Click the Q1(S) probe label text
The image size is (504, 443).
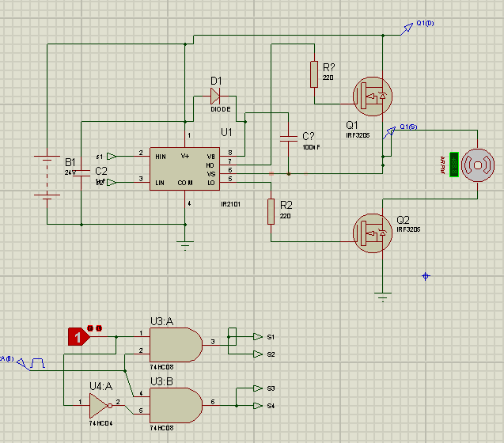[x=408, y=127]
